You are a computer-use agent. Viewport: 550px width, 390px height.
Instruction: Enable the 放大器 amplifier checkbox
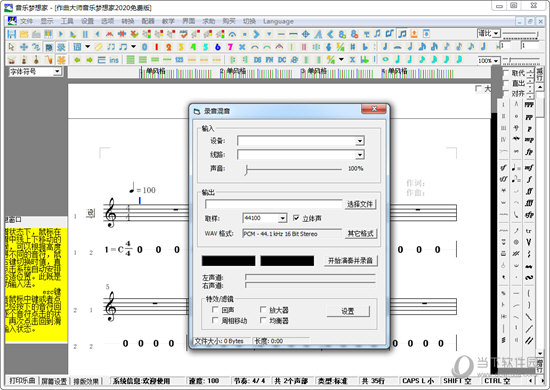pyautogui.click(x=263, y=309)
